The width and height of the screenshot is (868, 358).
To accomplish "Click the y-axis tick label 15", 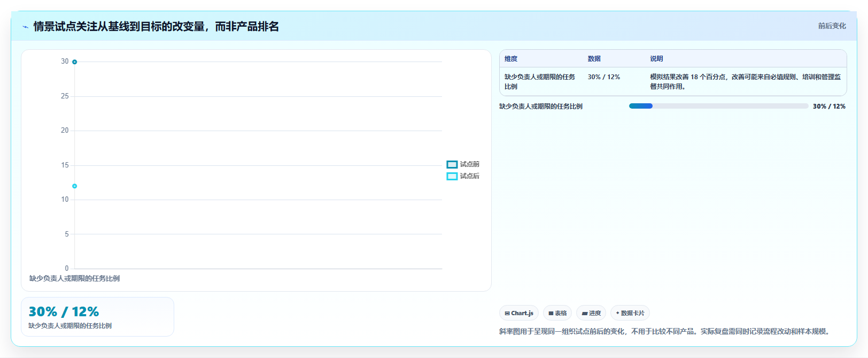I will pos(65,165).
